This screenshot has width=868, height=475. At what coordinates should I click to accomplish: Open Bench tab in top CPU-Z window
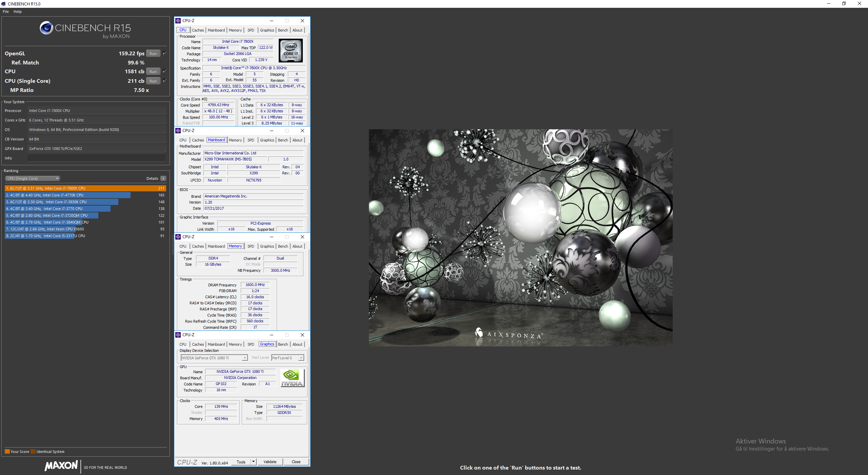[283, 30]
